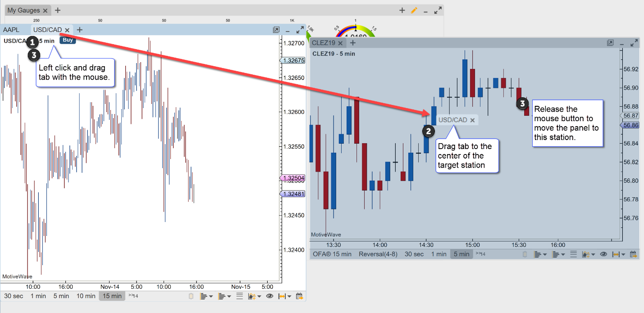The image size is (644, 313).
Task: Add a gauge using the plus icon beside the pencil
Action: click(402, 10)
